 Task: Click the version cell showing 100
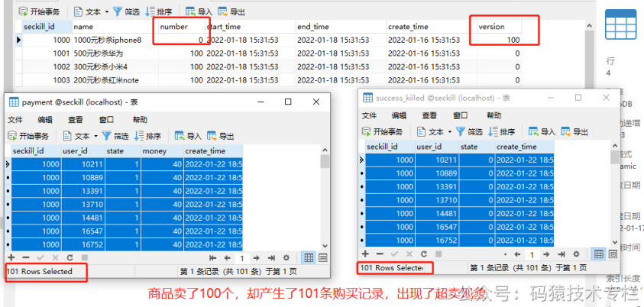(x=500, y=40)
